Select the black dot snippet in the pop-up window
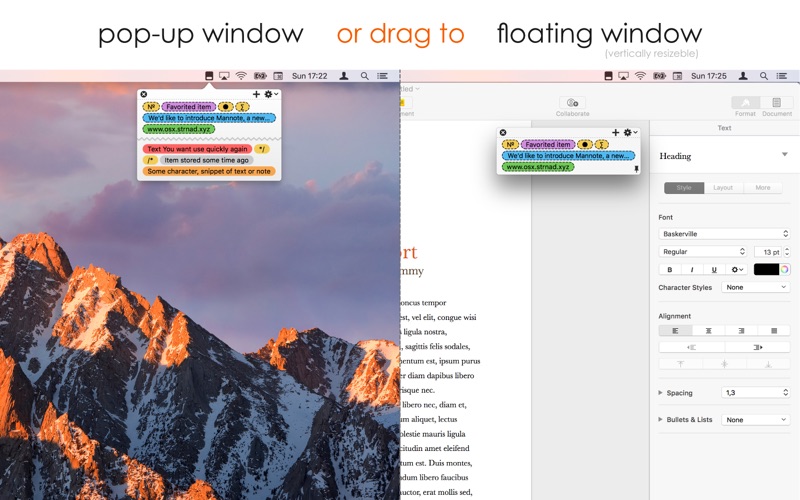This screenshot has height=500, width=800. tap(226, 107)
